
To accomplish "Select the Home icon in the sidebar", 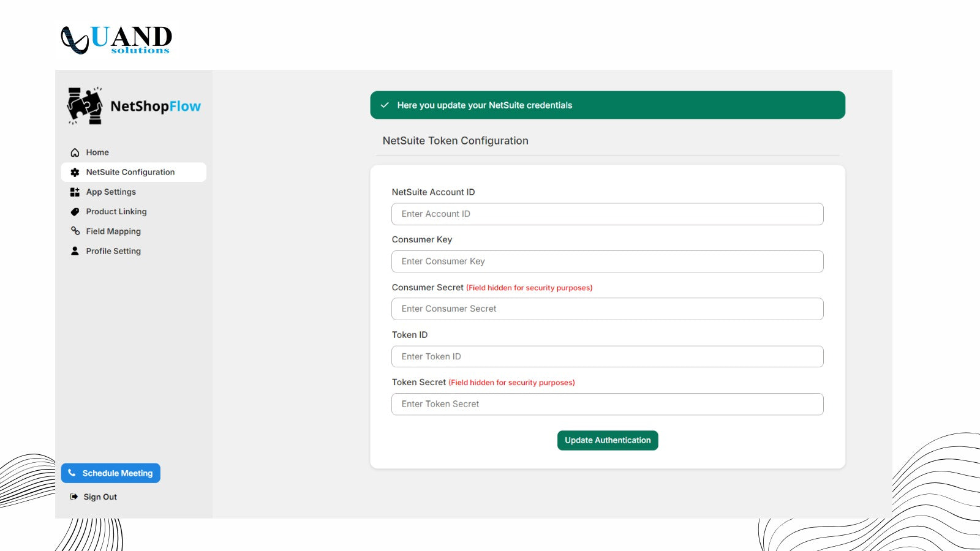I will (x=74, y=152).
